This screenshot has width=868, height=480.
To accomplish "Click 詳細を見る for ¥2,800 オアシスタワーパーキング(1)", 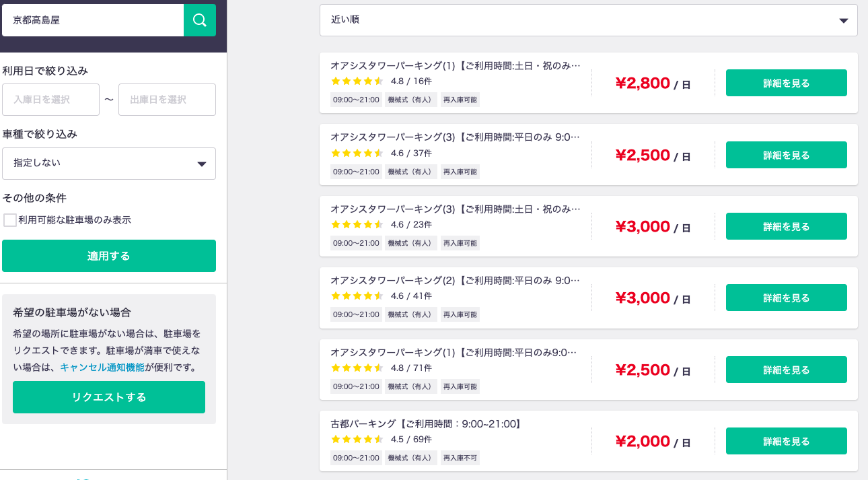I will 786,83.
